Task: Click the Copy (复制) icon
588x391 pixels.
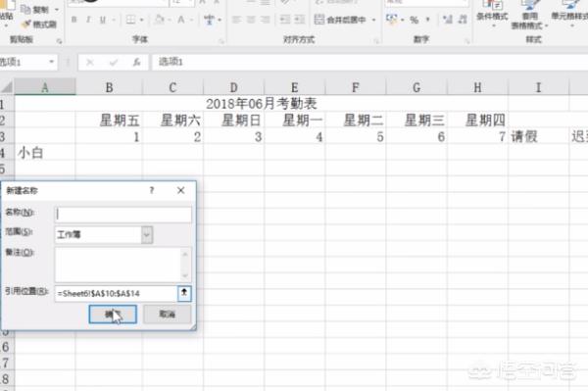Action: pyautogui.click(x=25, y=9)
